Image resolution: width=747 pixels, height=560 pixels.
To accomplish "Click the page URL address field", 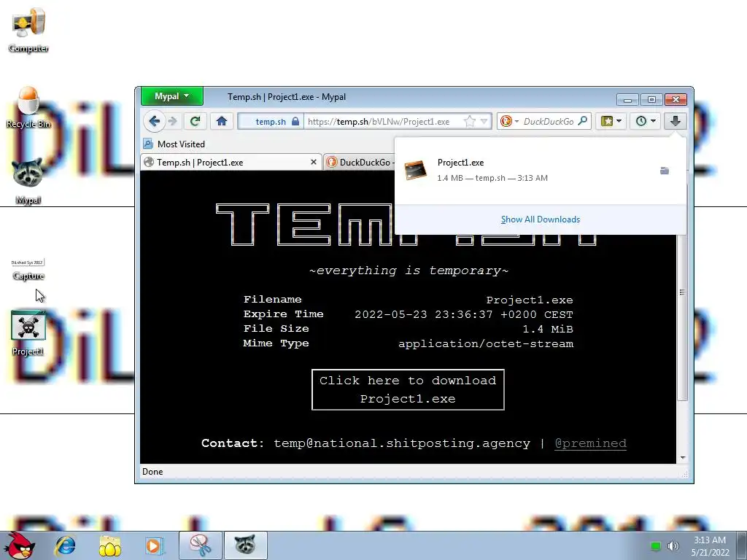I will pos(383,122).
